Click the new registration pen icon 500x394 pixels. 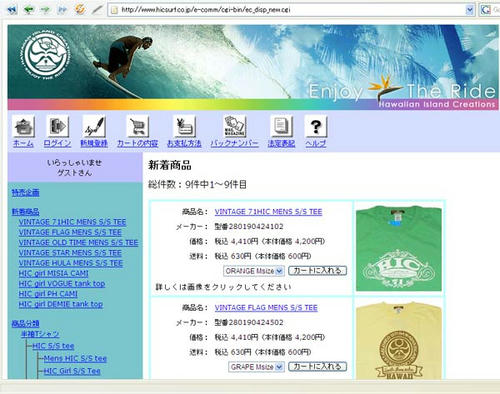(94, 127)
